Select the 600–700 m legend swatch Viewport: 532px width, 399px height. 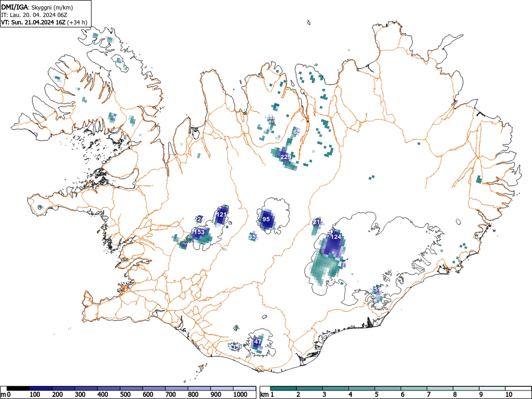154,388
